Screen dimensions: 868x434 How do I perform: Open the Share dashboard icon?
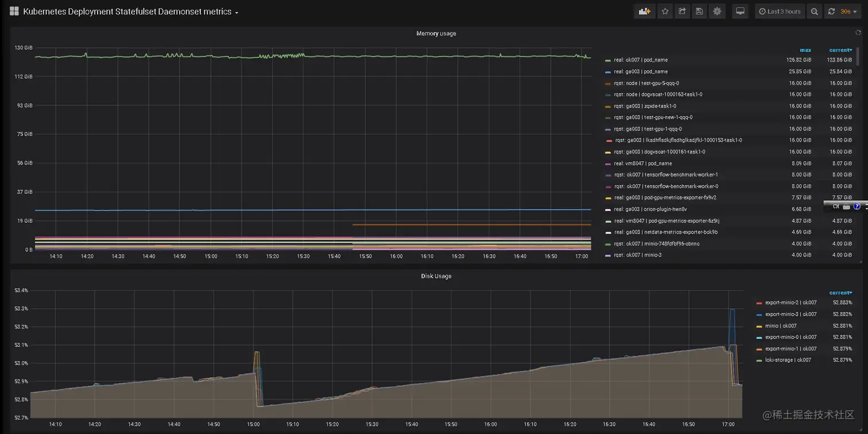coord(682,11)
